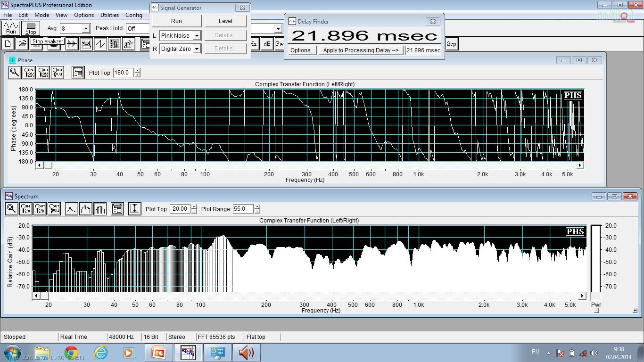Open the Mode menu

coord(41,15)
